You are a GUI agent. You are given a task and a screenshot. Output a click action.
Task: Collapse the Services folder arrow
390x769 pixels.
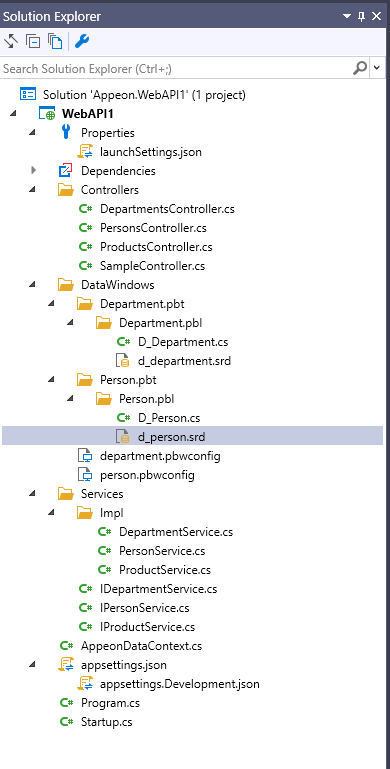coord(32,494)
